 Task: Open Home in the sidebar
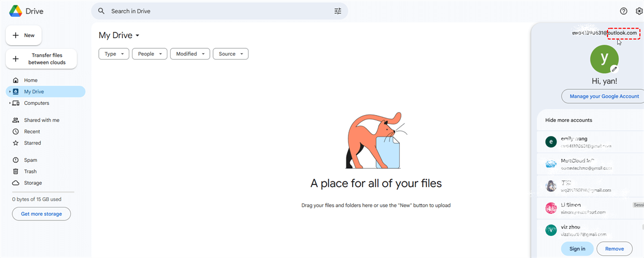45,80
